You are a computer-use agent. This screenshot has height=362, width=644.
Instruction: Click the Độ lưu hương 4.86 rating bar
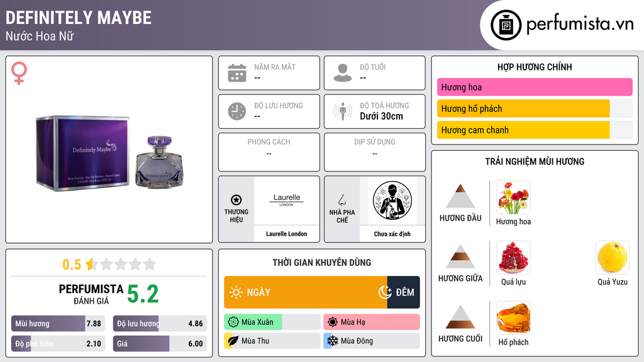[160, 324]
